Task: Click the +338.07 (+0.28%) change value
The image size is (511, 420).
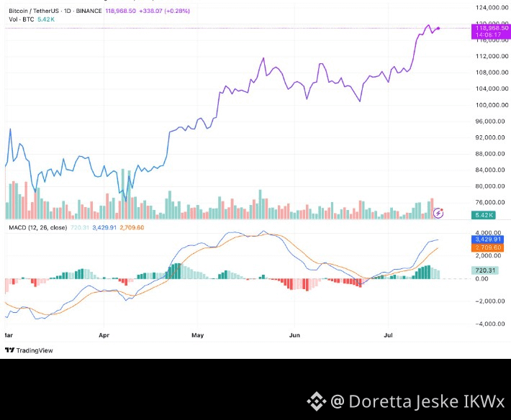Action: 165,11
